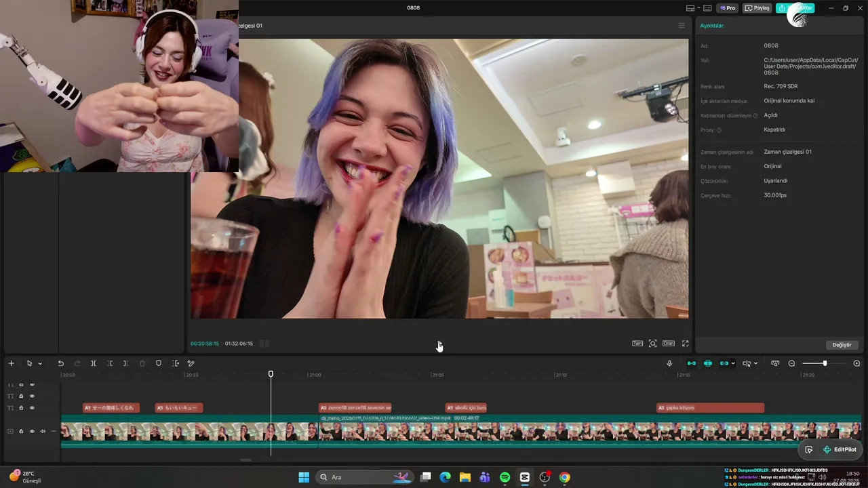
Task: Click the shortcuts keyboard icon in title bar
Action: coord(707,8)
